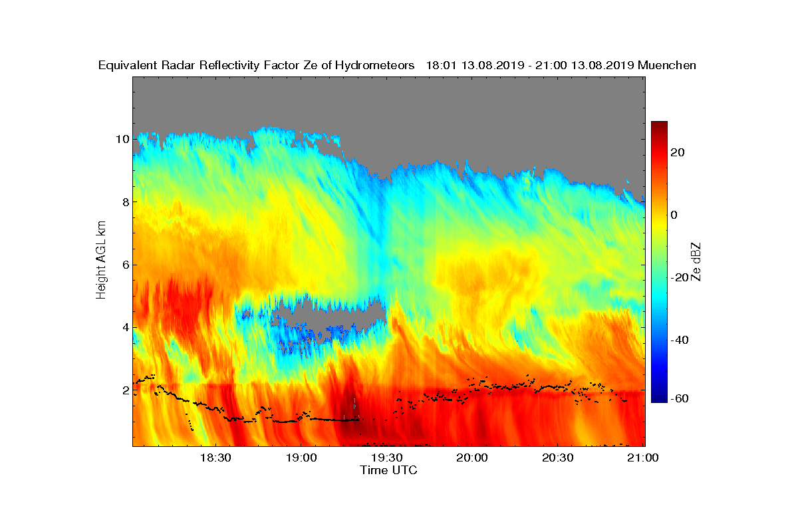Click the 'Time UTC' axis label
Image resolution: width=798 pixels, height=532 pixels.
click(389, 470)
